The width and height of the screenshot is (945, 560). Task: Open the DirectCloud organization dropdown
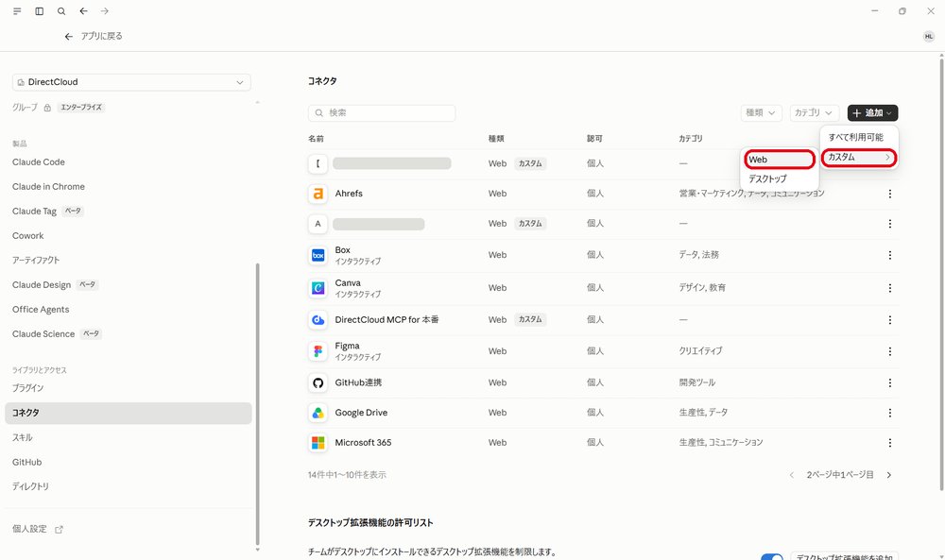(131, 82)
